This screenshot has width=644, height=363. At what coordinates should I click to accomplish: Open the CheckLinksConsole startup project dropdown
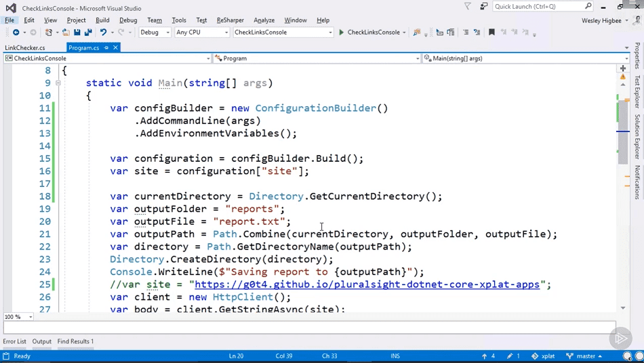click(x=283, y=33)
